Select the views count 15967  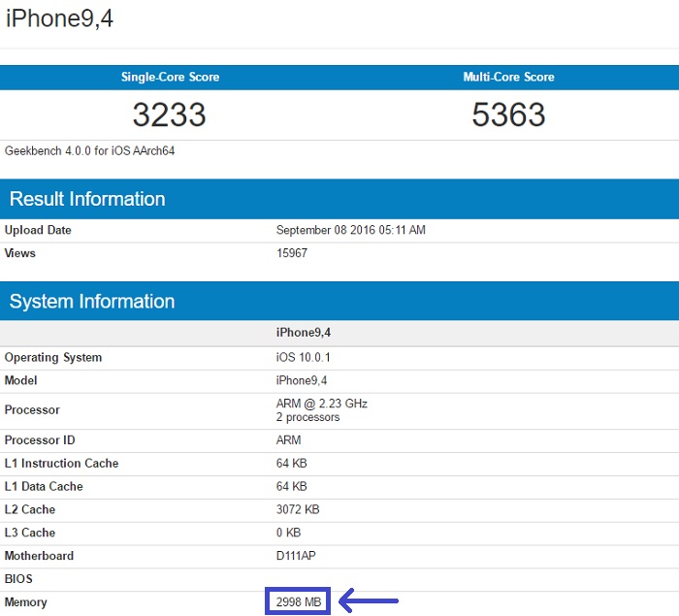coord(292,253)
